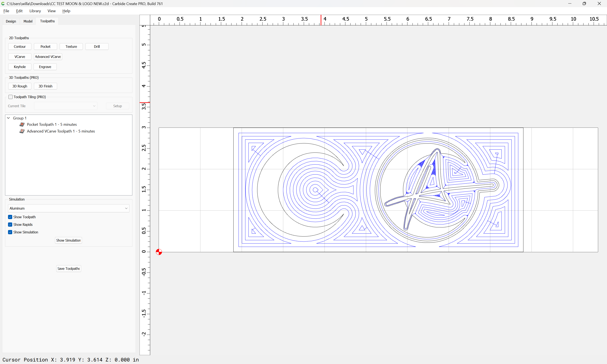Viewport: 607px width, 364px height.
Task: Open the Library menu
Action: coord(35,11)
